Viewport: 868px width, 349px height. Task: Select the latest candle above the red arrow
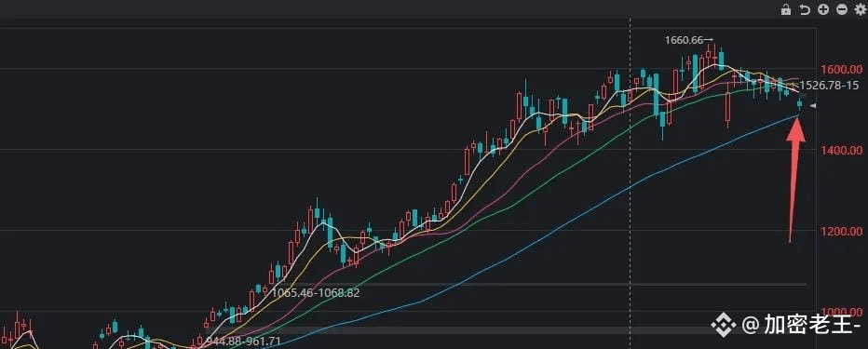pos(799,104)
